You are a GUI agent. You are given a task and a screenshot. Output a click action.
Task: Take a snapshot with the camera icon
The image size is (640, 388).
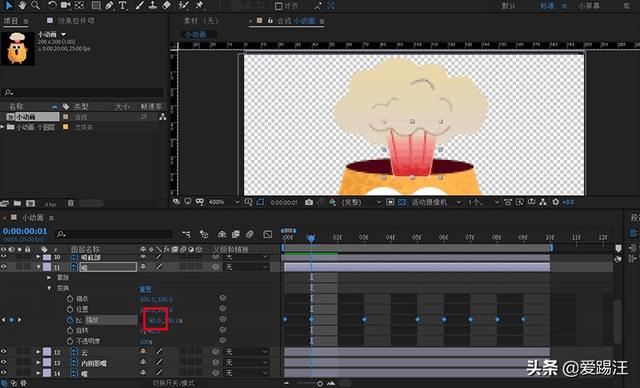click(309, 202)
